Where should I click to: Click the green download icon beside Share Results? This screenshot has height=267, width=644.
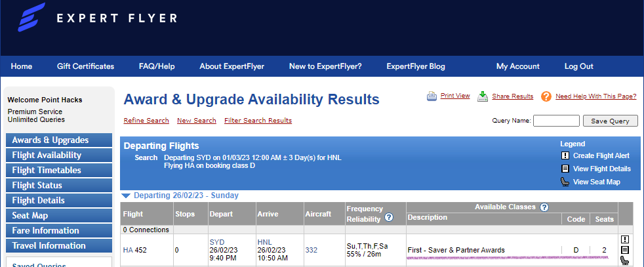coord(483,96)
